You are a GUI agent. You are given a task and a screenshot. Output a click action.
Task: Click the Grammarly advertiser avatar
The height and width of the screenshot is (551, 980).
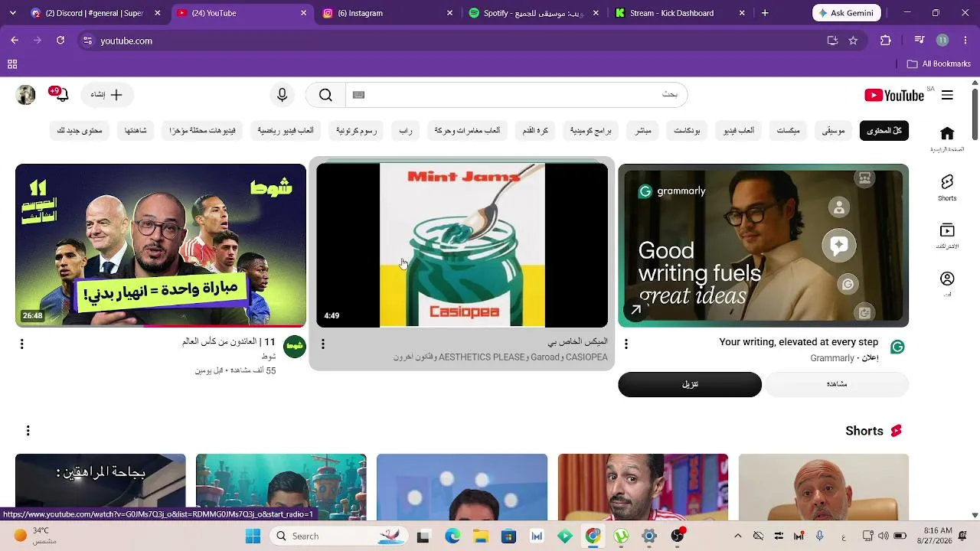(898, 347)
